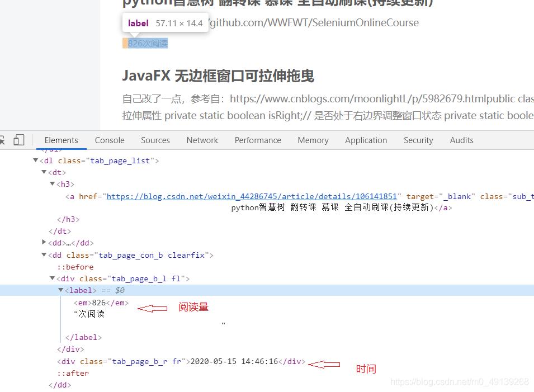Toggle the device toolbar
534x392 pixels.
tap(19, 140)
